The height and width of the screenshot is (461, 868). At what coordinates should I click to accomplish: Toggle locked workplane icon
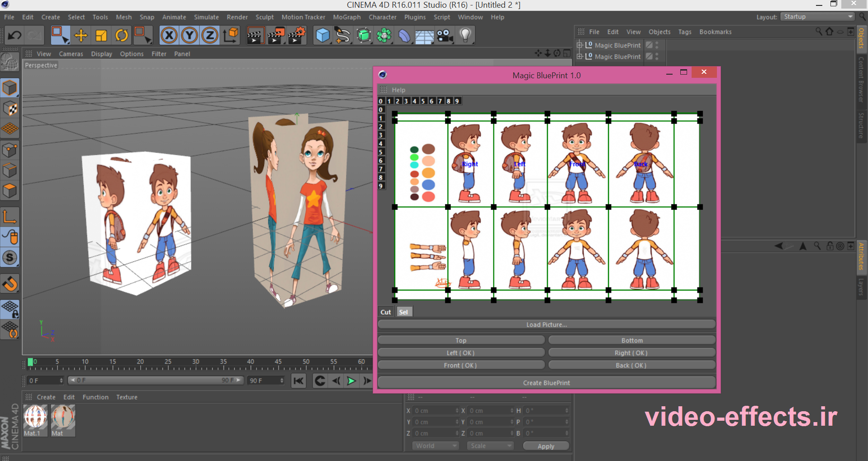pos(10,309)
